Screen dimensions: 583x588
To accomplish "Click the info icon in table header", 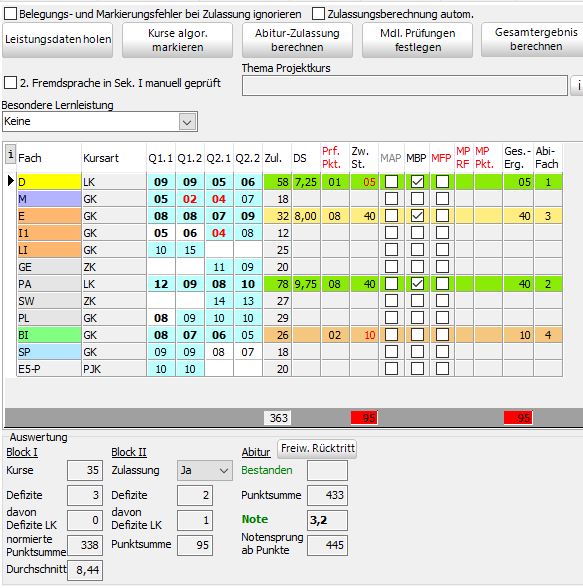I will pyautogui.click(x=10, y=154).
